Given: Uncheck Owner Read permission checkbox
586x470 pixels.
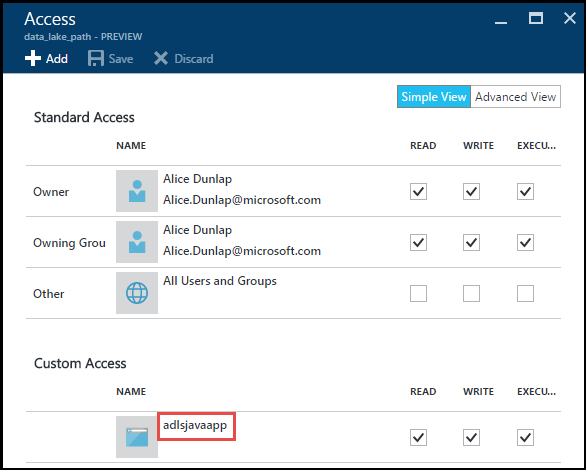Looking at the screenshot, I should point(418,192).
